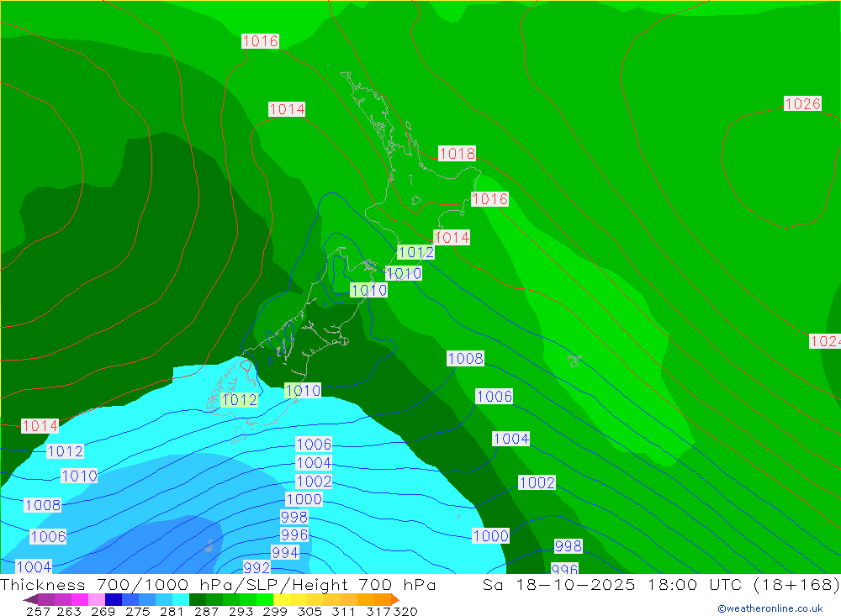Image resolution: width=841 pixels, height=616 pixels.
Task: Click the forecast date 'Sa 18-10-2025'
Action: click(558, 584)
